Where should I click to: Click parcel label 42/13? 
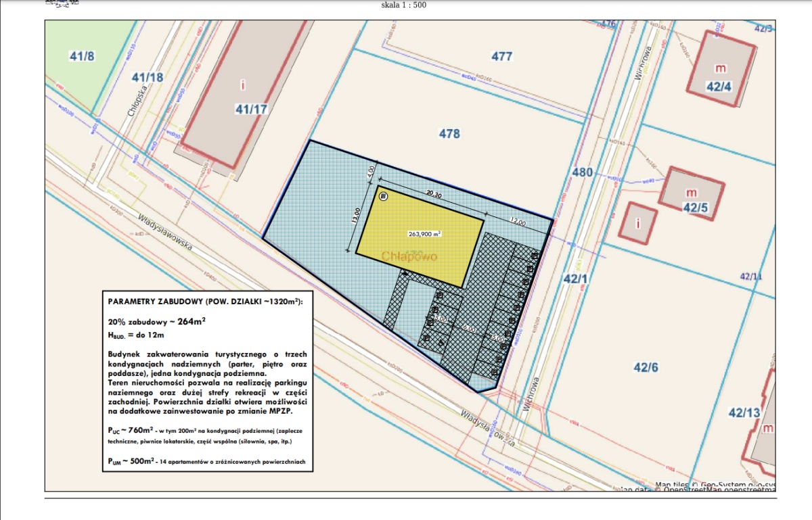[x=744, y=412]
